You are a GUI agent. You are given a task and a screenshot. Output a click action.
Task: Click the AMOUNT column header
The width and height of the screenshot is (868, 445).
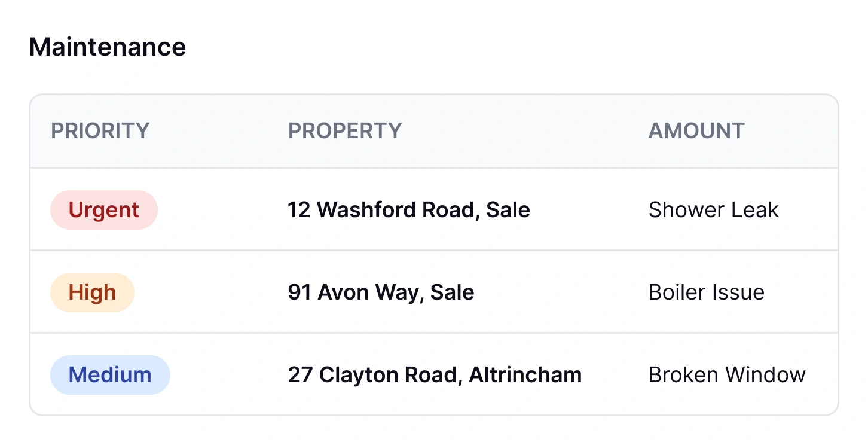[x=696, y=130]
